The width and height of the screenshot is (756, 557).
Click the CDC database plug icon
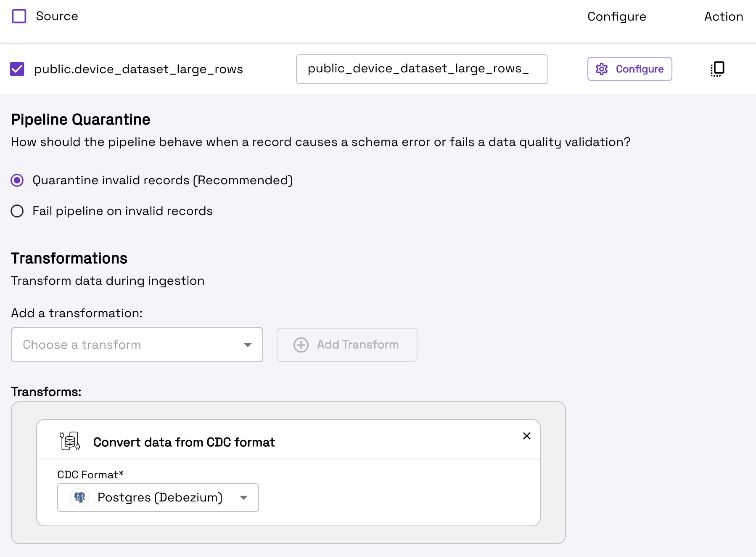click(x=70, y=441)
